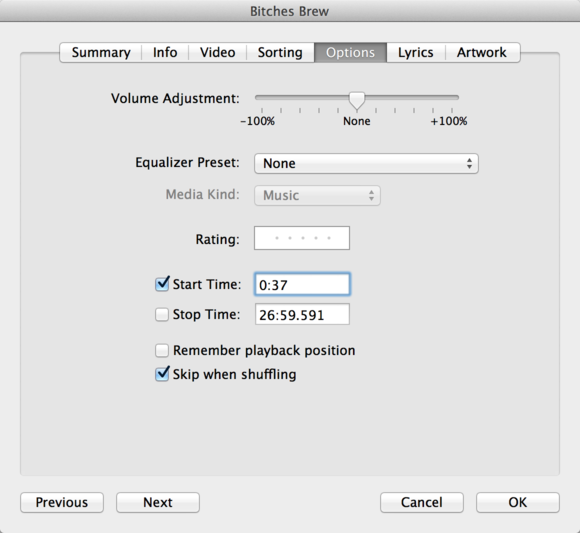The image size is (580, 533).
Task: Open the Info tab
Action: (x=165, y=53)
